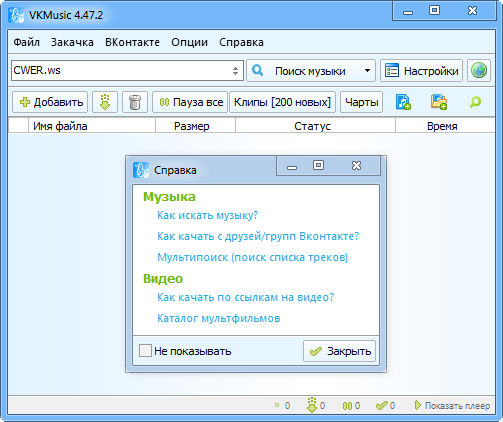Image resolution: width=503 pixels, height=422 pixels.
Task: Open link Как качать с друзей/групп Вконтакте?
Action: click(258, 236)
